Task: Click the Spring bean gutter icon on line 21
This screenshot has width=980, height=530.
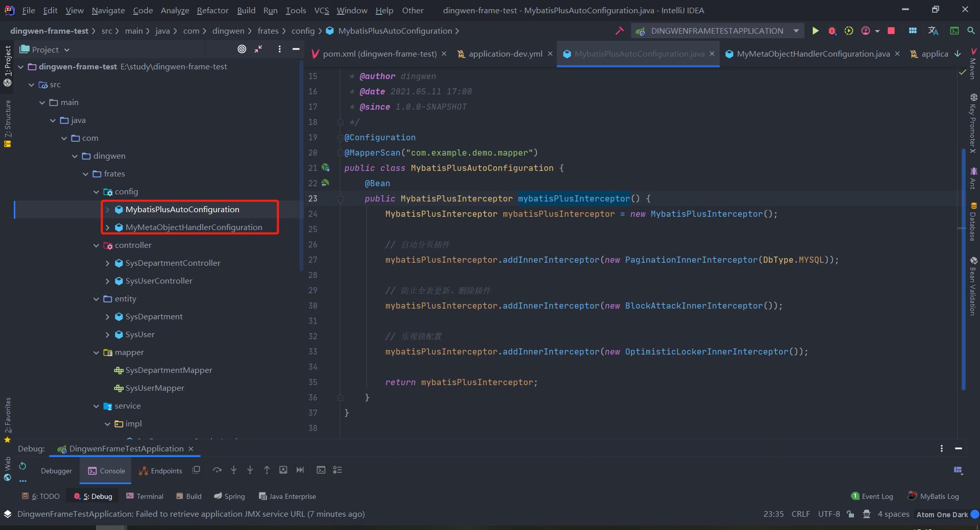Action: tap(325, 167)
